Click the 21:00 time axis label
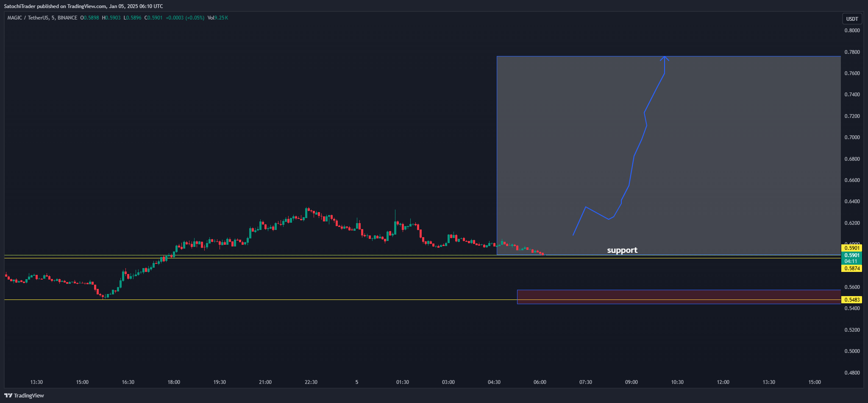Viewport: 868px width, 403px height. click(x=265, y=382)
